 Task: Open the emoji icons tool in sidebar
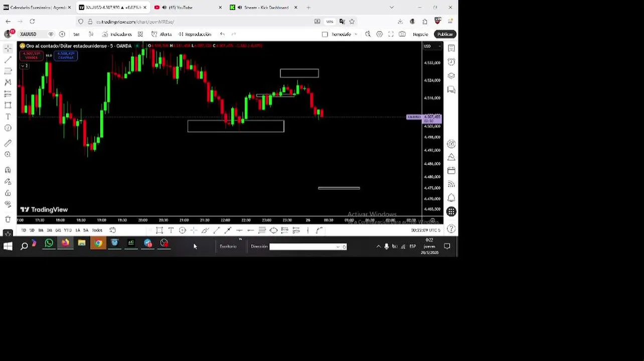coord(8,128)
